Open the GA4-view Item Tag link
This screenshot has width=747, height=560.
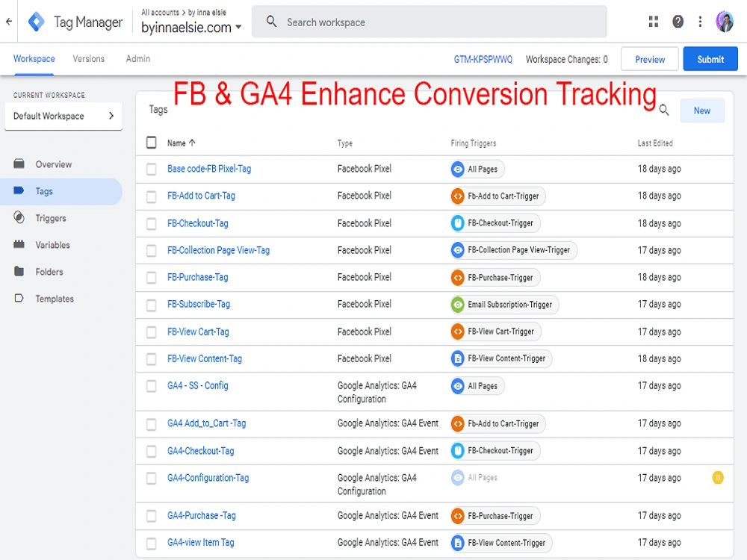(x=200, y=542)
